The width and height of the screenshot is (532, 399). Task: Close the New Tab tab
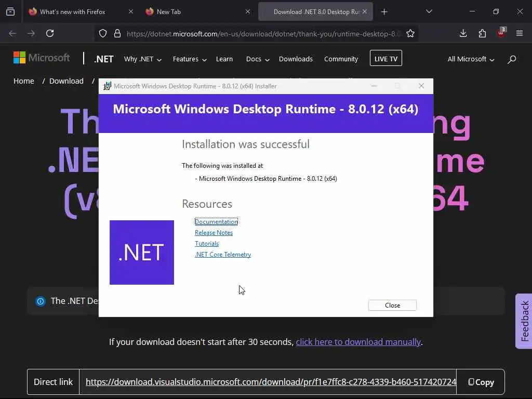click(x=248, y=11)
